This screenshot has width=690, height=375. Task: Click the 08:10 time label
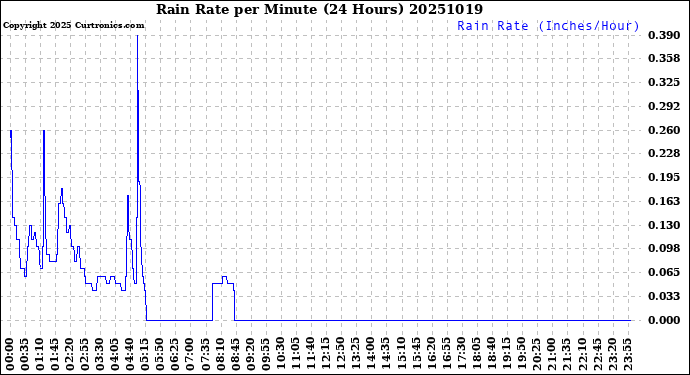coord(220,355)
